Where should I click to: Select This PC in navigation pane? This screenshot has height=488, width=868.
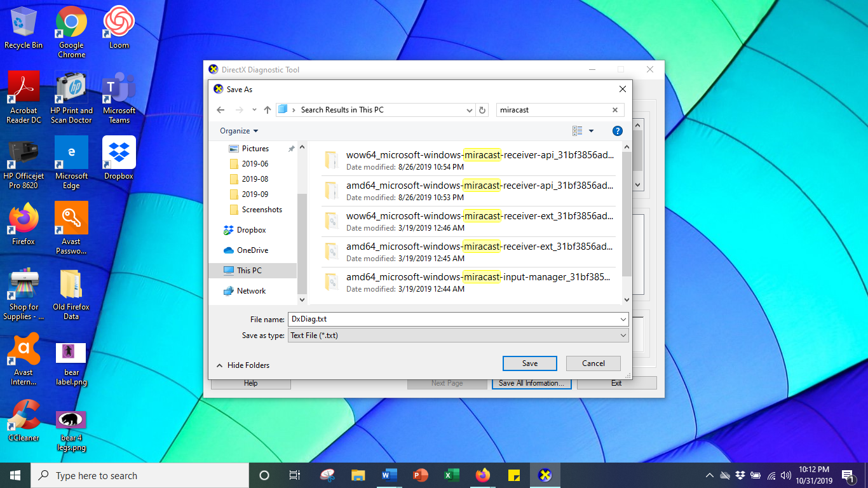tap(252, 271)
